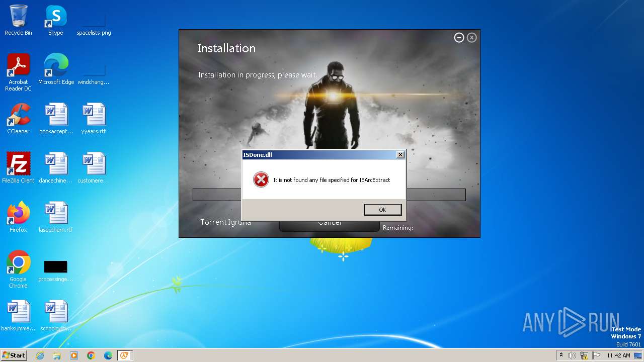Click the network tray icon
Image resolution: width=644 pixels, height=362 pixels.
(x=584, y=355)
